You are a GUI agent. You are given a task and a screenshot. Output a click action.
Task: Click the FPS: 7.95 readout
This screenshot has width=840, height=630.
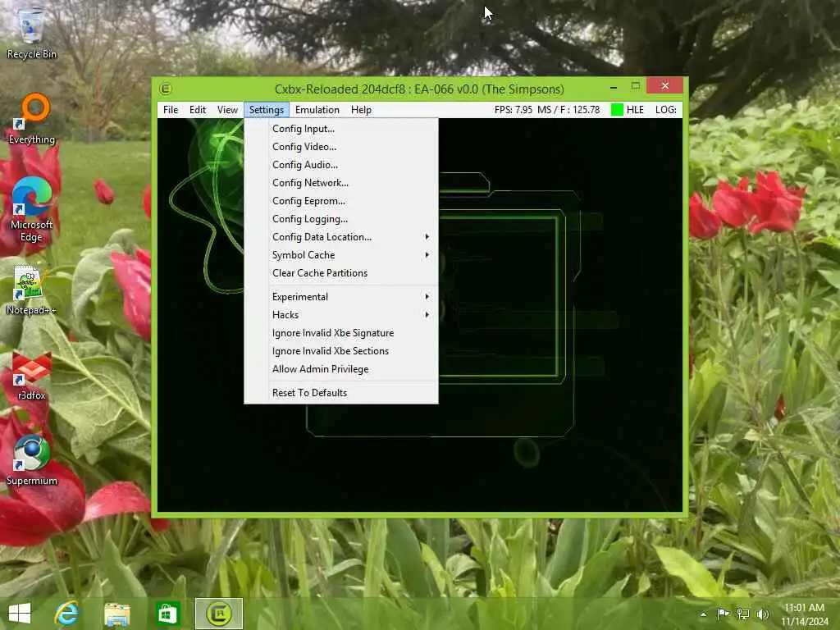(x=514, y=110)
